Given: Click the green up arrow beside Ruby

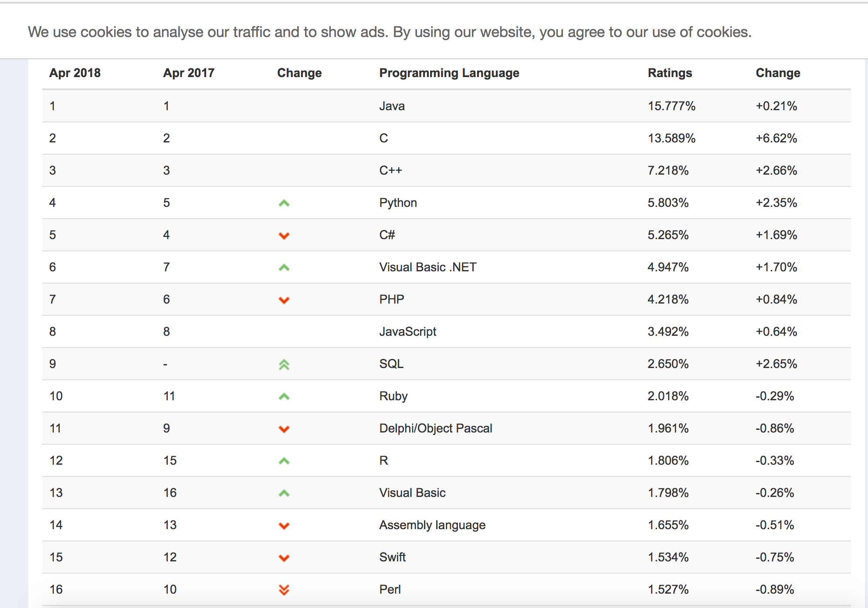Looking at the screenshot, I should (284, 396).
